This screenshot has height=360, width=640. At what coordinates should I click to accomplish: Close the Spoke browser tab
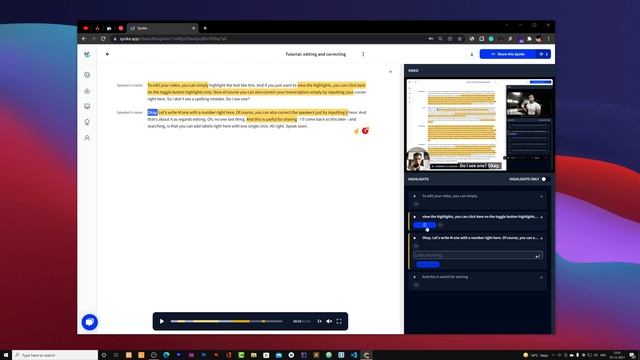[193, 28]
